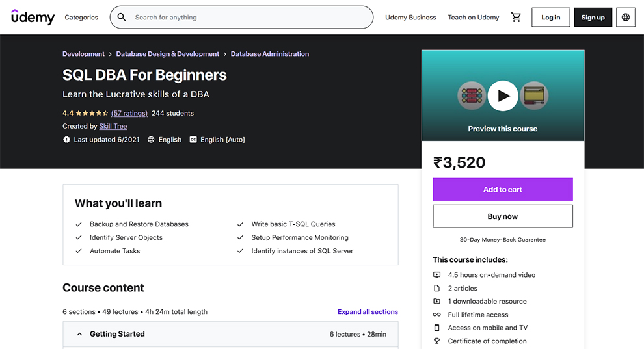The image size is (644, 349).
Task: Click checkmark beside Setup Performance Monitoring
Action: click(240, 237)
